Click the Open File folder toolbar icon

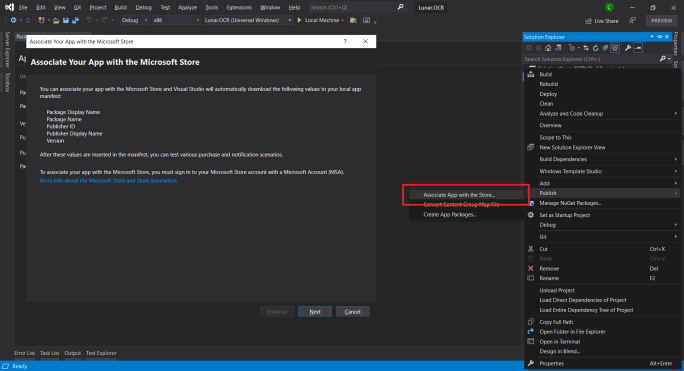56,20
